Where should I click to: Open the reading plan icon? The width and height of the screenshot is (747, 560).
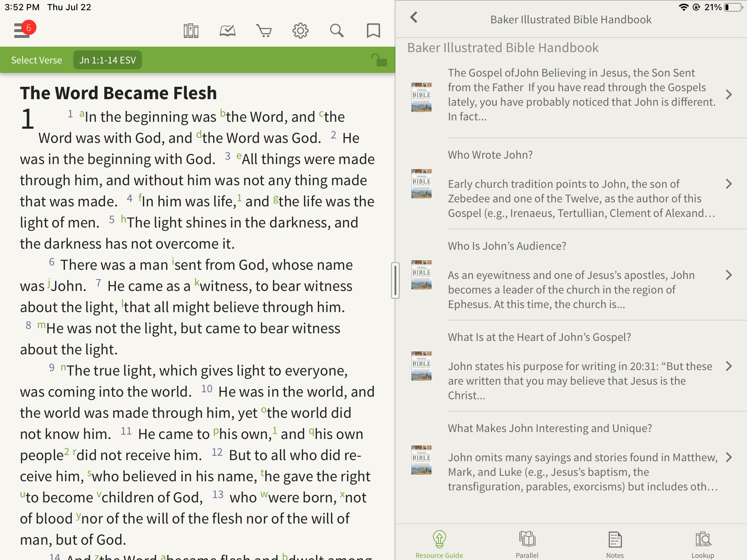tap(228, 31)
